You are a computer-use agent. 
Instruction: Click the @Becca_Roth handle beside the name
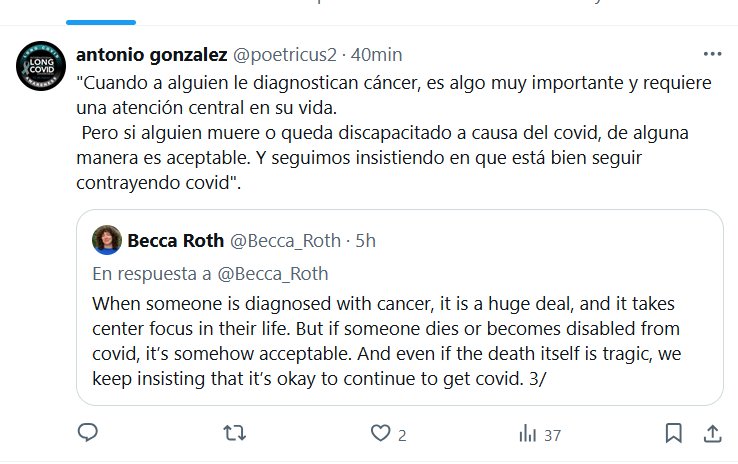tap(286, 241)
